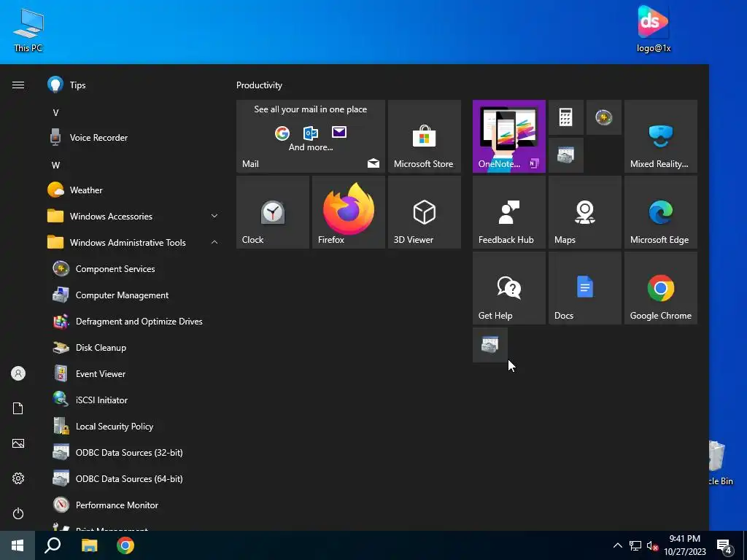Open the Pictures shortcut in Start sidebar
747x560 pixels.
click(x=18, y=443)
